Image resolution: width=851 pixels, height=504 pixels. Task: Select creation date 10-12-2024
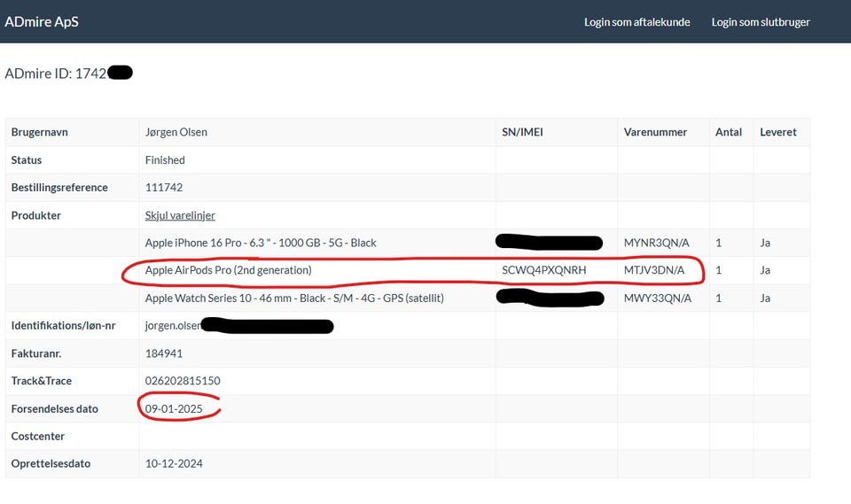pos(174,464)
